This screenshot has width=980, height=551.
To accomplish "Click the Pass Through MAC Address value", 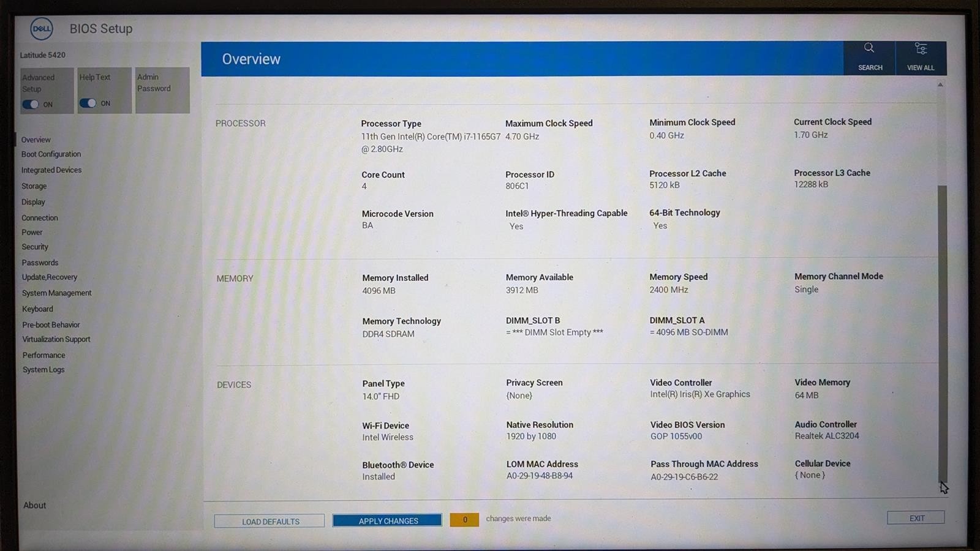I will (x=684, y=477).
